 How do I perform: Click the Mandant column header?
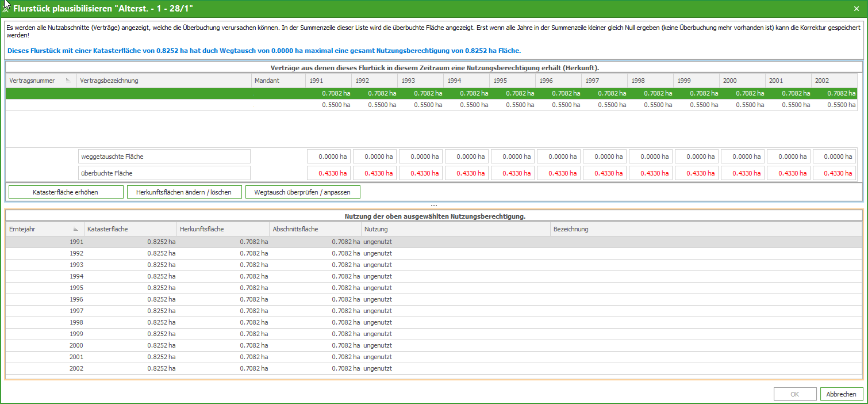(x=278, y=81)
